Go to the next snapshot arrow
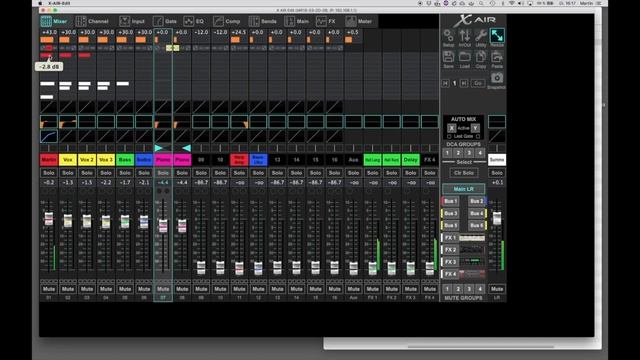Screen dimensions: 640x360 pyautogui.click(x=464, y=83)
